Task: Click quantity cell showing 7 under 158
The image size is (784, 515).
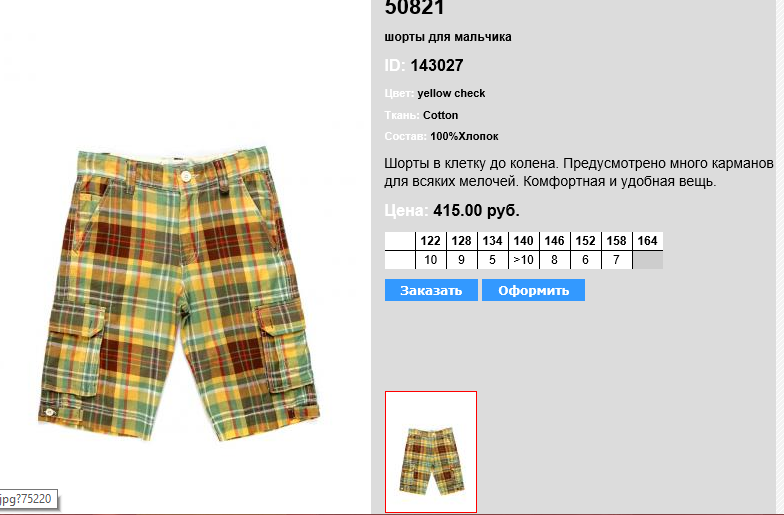Action: pyautogui.click(x=616, y=260)
